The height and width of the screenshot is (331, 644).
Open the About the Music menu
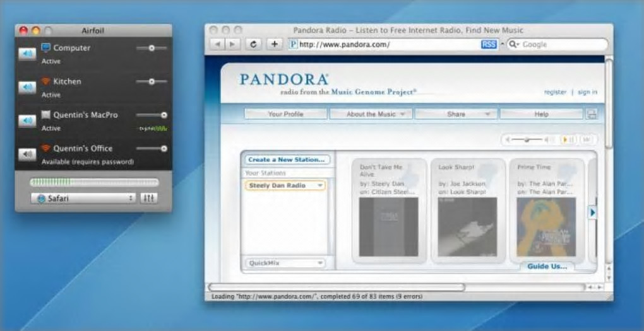click(x=371, y=114)
